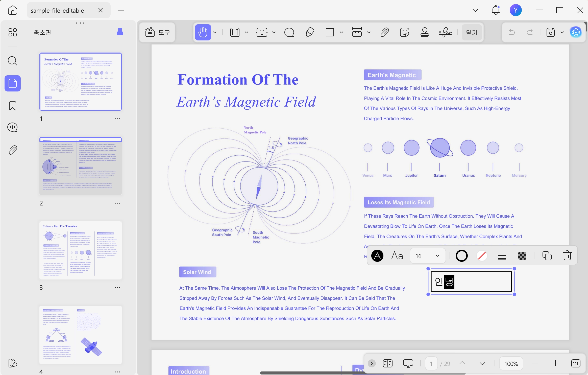Open the bookmarks sidebar panel

(13, 106)
